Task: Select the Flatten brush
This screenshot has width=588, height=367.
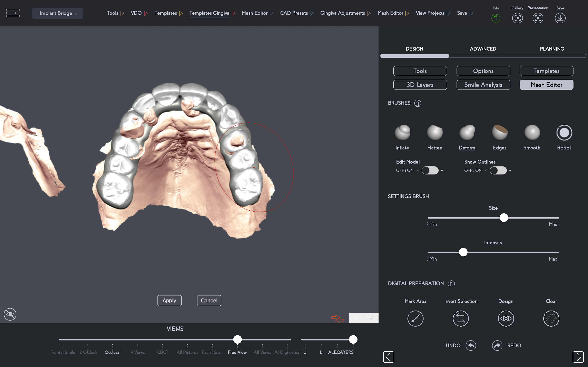Action: [435, 133]
